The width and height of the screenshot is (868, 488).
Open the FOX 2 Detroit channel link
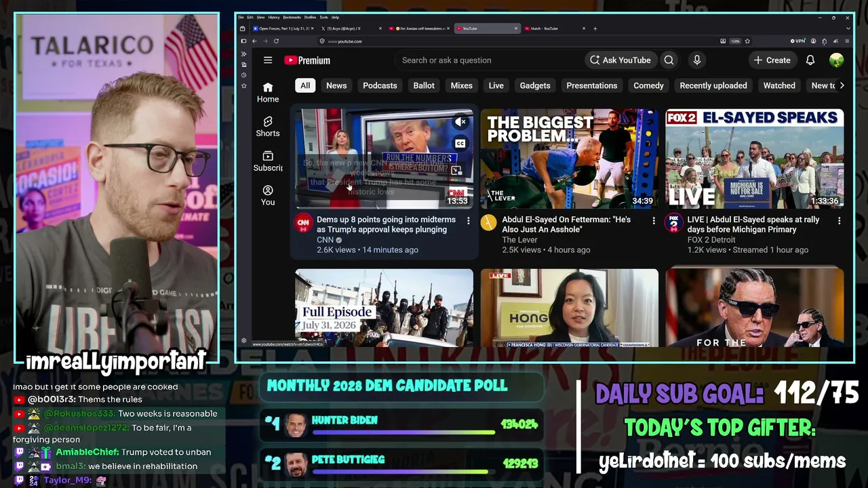click(x=711, y=240)
